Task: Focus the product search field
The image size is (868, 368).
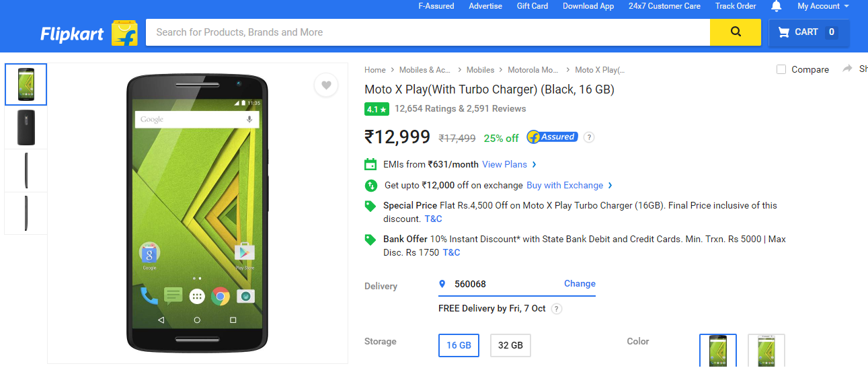Action: point(428,32)
